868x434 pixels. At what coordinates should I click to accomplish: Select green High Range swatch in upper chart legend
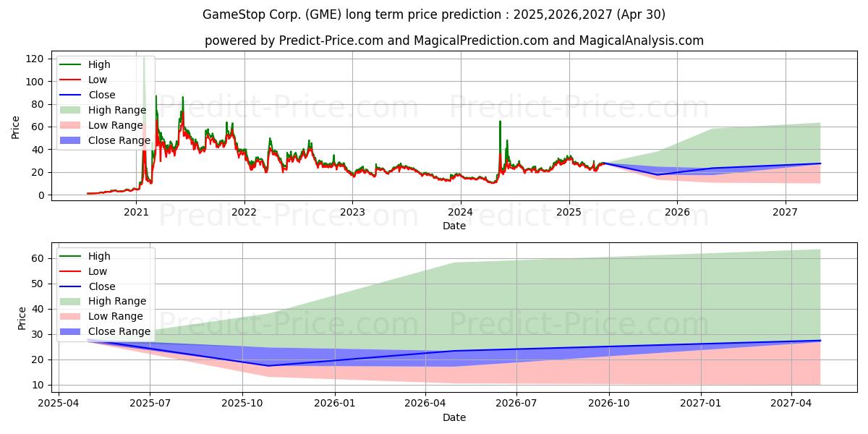pos(71,110)
